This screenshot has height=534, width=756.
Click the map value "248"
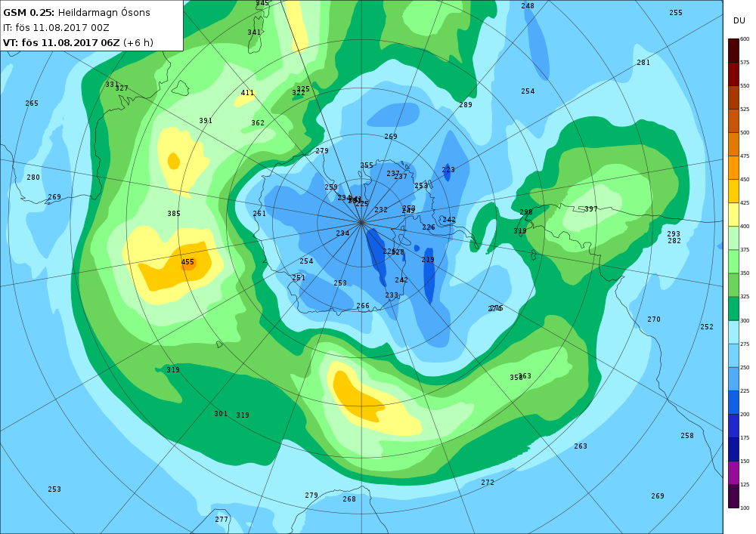tap(528, 6)
